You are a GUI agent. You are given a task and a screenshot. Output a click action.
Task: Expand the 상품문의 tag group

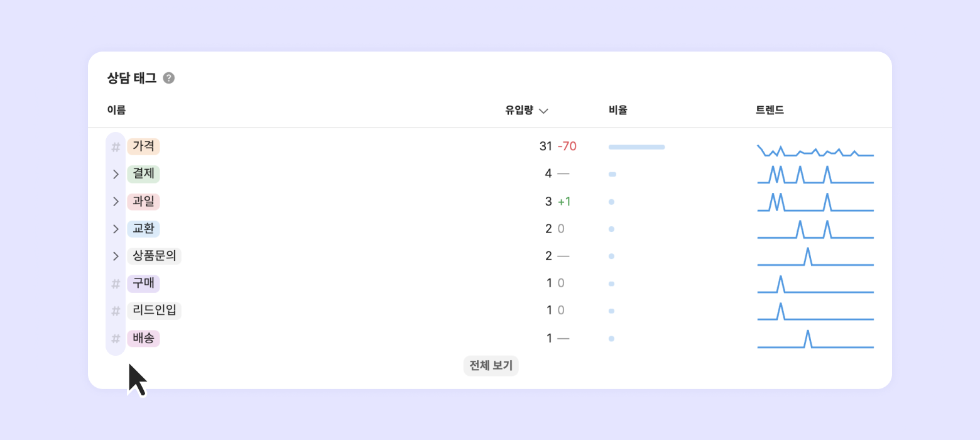[x=116, y=256]
